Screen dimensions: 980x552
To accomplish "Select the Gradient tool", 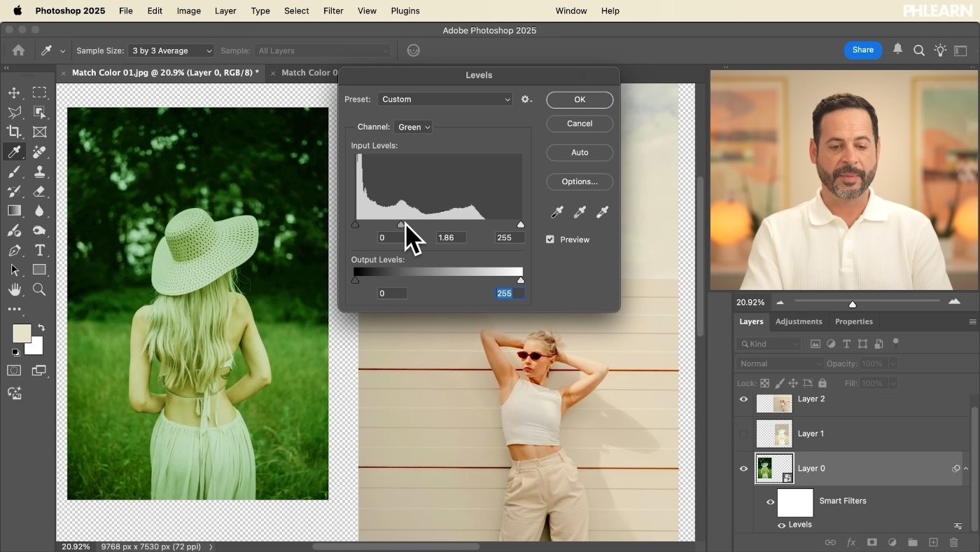I will pyautogui.click(x=14, y=211).
